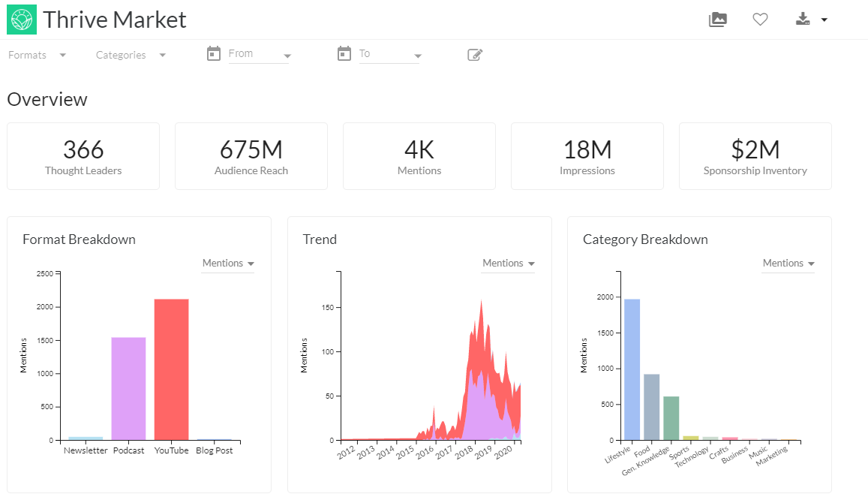868x500 pixels.
Task: Click the edit pencil icon
Action: (475, 54)
